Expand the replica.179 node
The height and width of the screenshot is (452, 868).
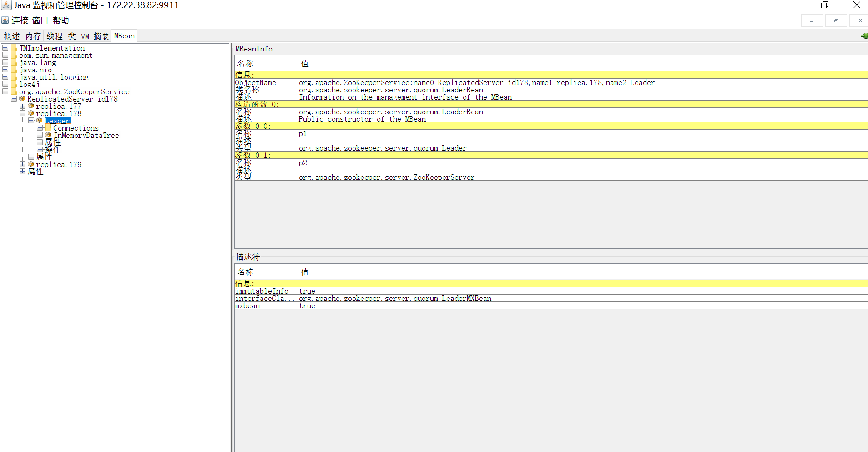[22, 164]
